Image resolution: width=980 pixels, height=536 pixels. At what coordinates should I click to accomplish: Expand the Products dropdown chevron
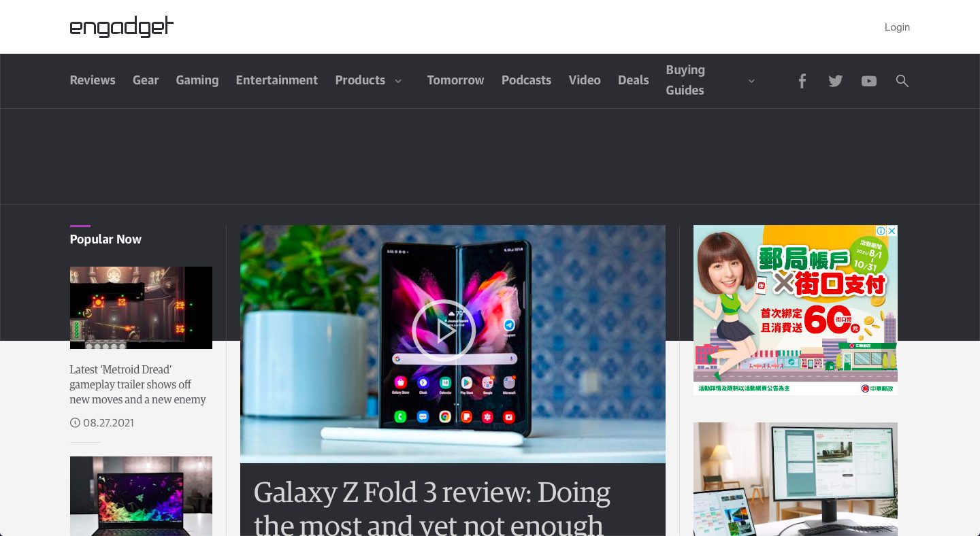point(398,81)
